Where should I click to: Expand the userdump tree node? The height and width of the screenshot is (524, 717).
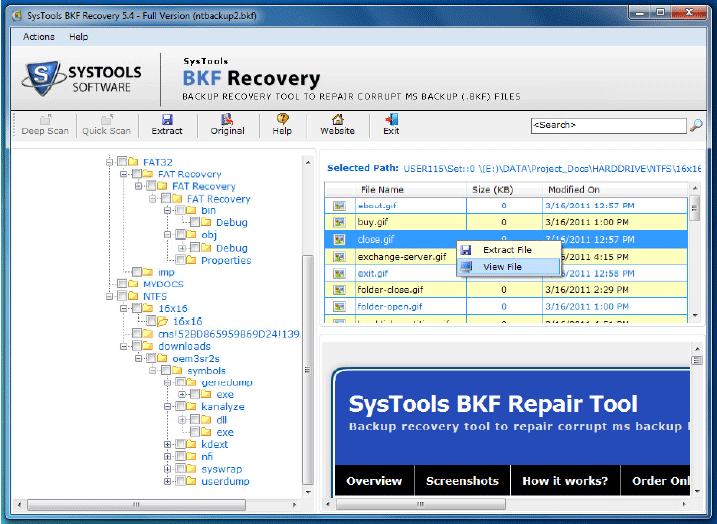(168, 481)
